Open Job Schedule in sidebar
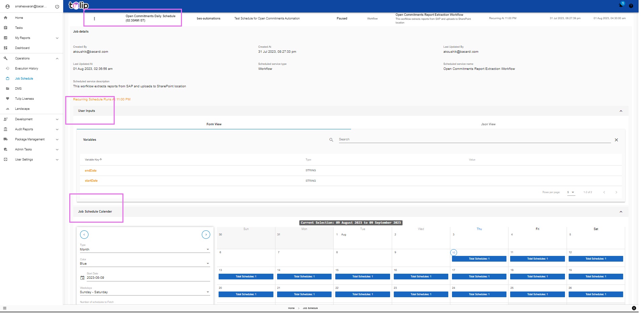This screenshot has width=644, height=314. click(x=24, y=79)
